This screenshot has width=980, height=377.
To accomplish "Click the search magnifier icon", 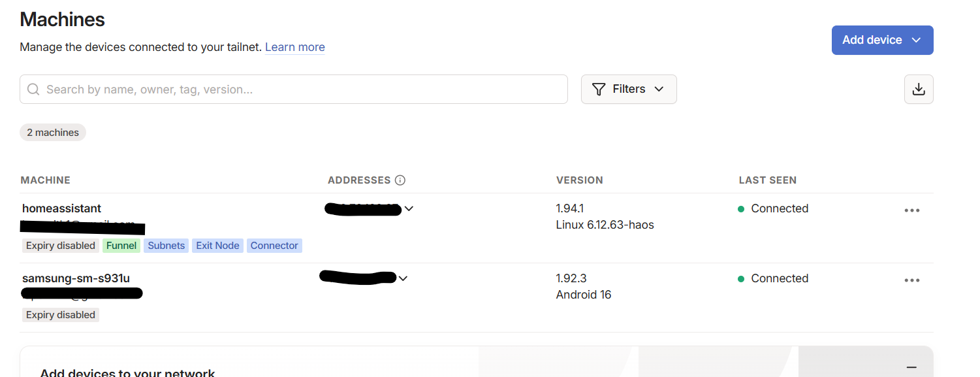I will (33, 90).
